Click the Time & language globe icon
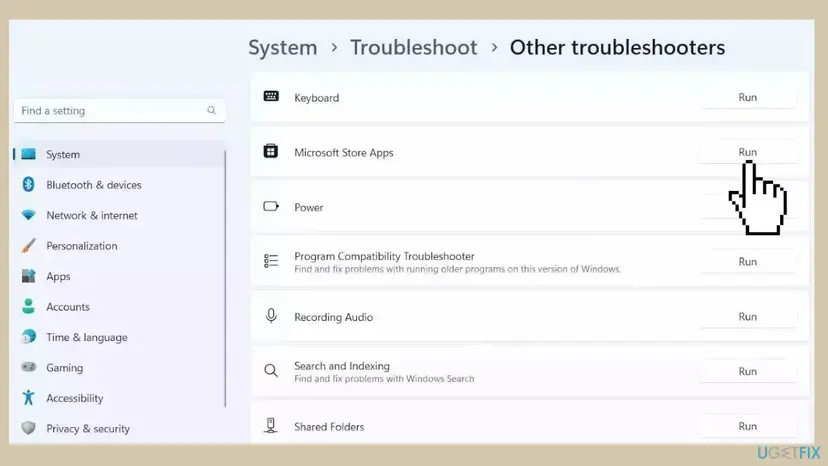Viewport: 828px width, 466px height. click(x=29, y=337)
